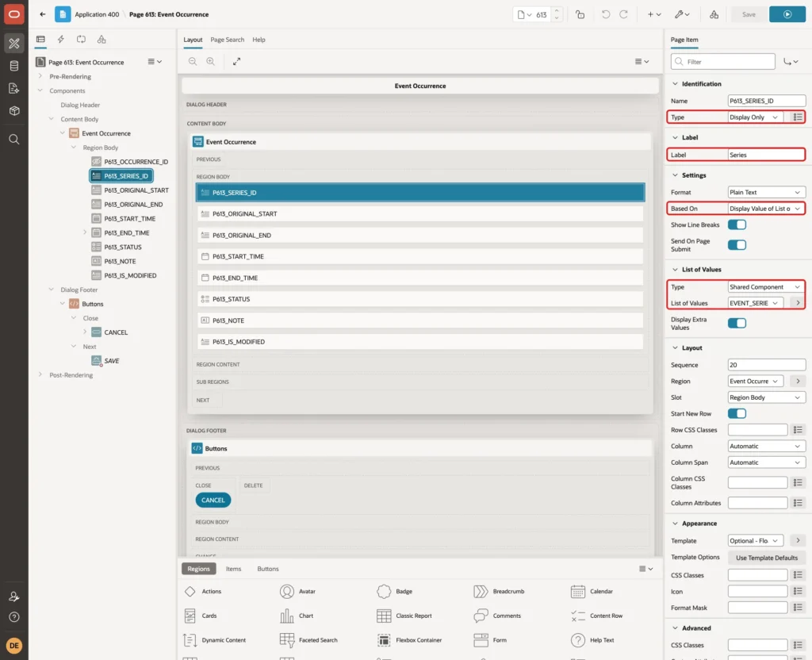Click the CANCEL button in layout
Viewport: 812px width, 660px height.
tap(213, 500)
